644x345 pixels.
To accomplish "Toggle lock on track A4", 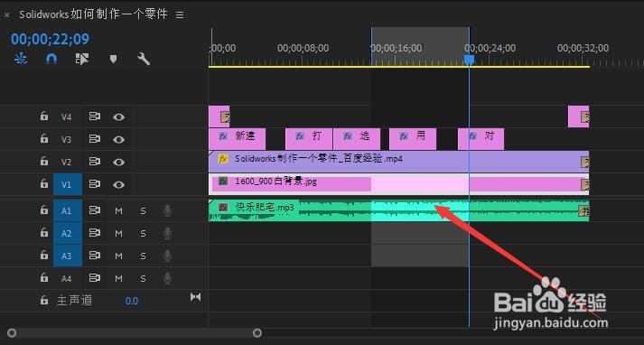I will point(44,278).
